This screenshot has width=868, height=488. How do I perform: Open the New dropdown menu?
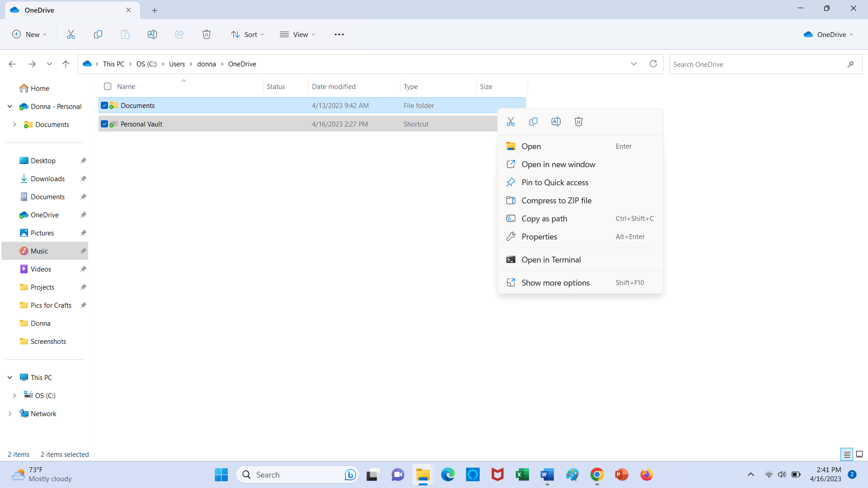29,34
